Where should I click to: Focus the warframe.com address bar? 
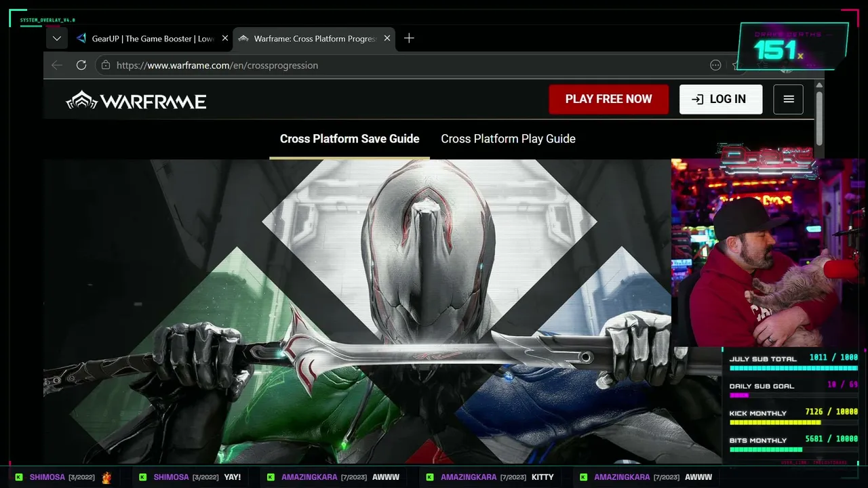(x=407, y=65)
